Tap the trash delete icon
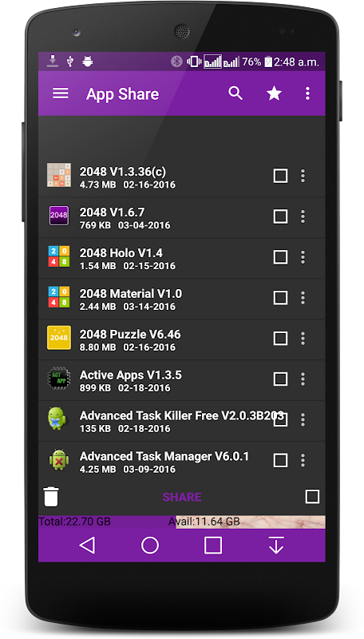The width and height of the screenshot is (364, 639). tap(51, 497)
